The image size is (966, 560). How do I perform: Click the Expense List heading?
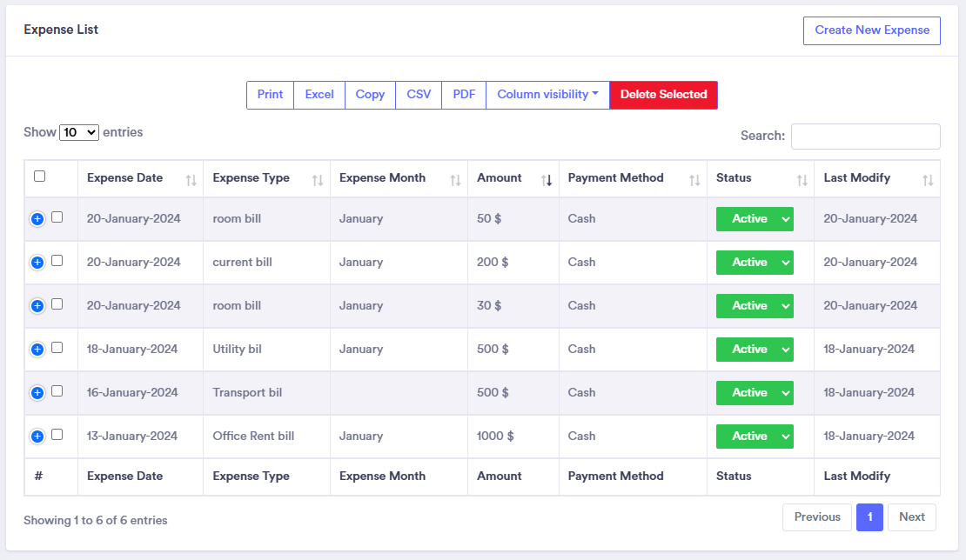61,30
